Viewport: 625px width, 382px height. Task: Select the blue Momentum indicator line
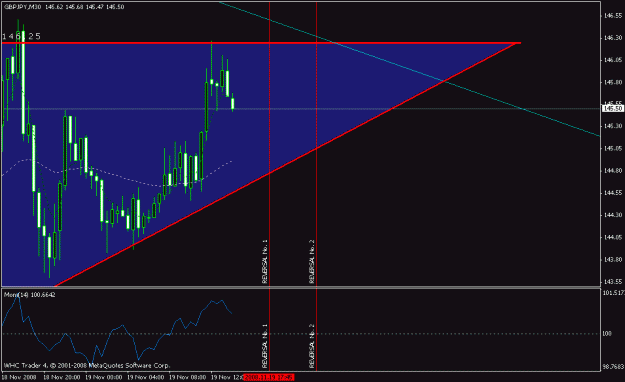(x=117, y=329)
